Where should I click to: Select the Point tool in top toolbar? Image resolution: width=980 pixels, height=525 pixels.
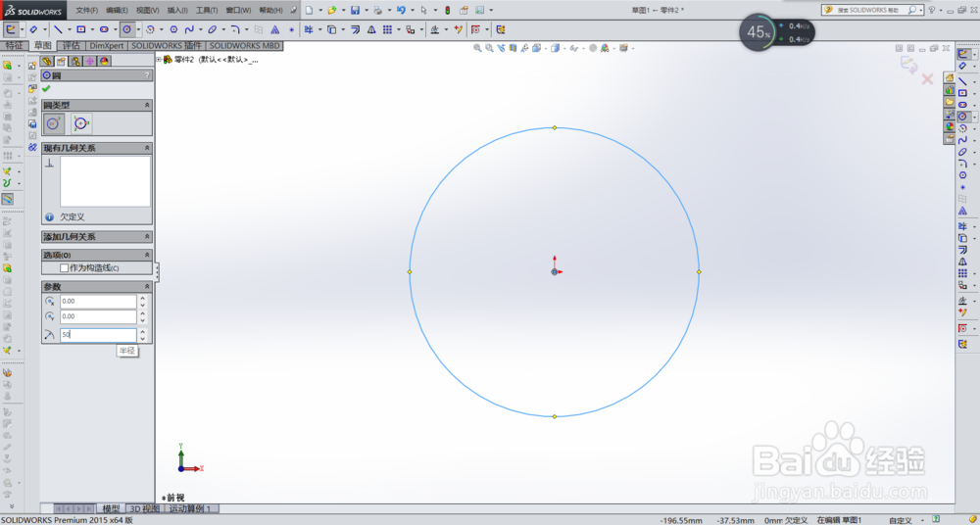click(291, 29)
